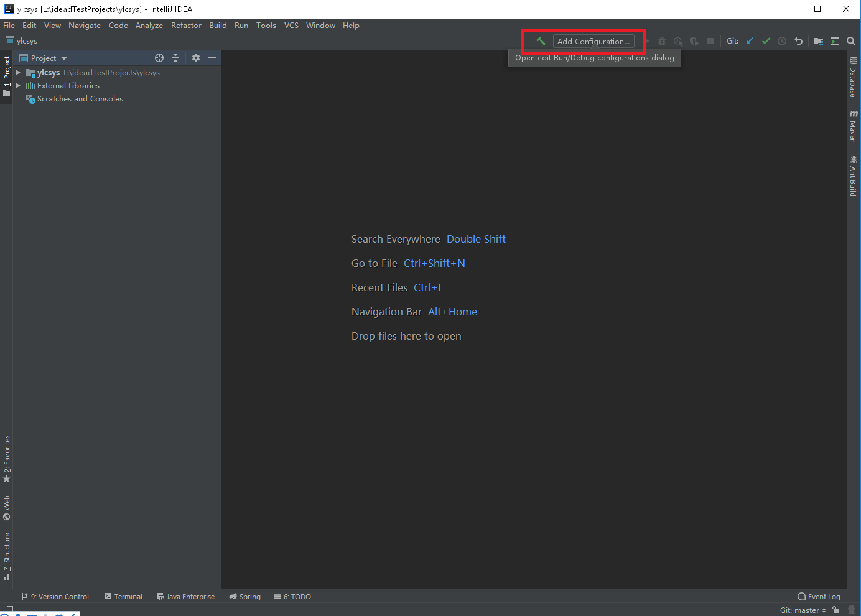This screenshot has height=616, width=861.
Task: Open the Code menu
Action: point(118,26)
